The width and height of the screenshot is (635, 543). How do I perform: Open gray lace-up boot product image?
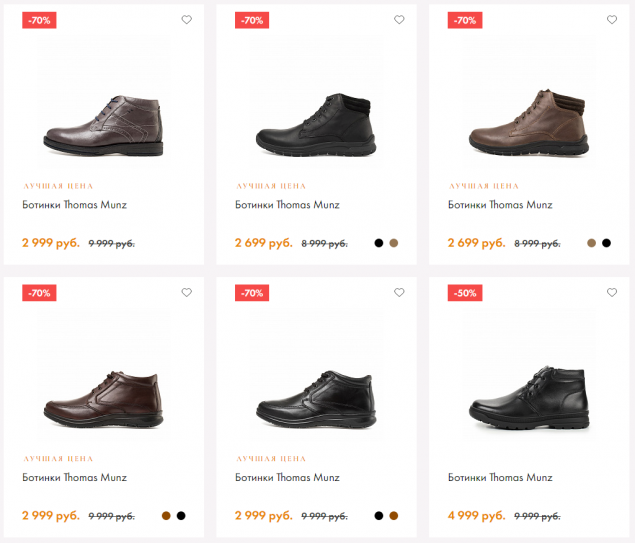click(104, 126)
